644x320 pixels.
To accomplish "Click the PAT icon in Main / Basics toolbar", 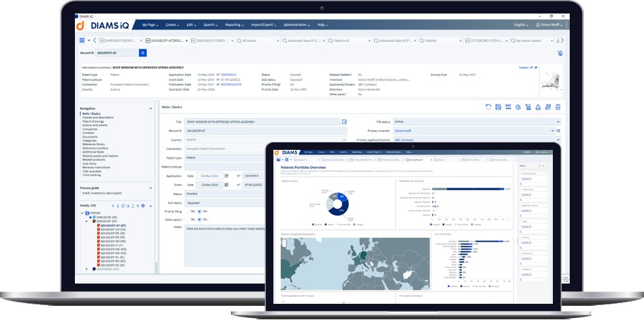I will [x=508, y=107].
